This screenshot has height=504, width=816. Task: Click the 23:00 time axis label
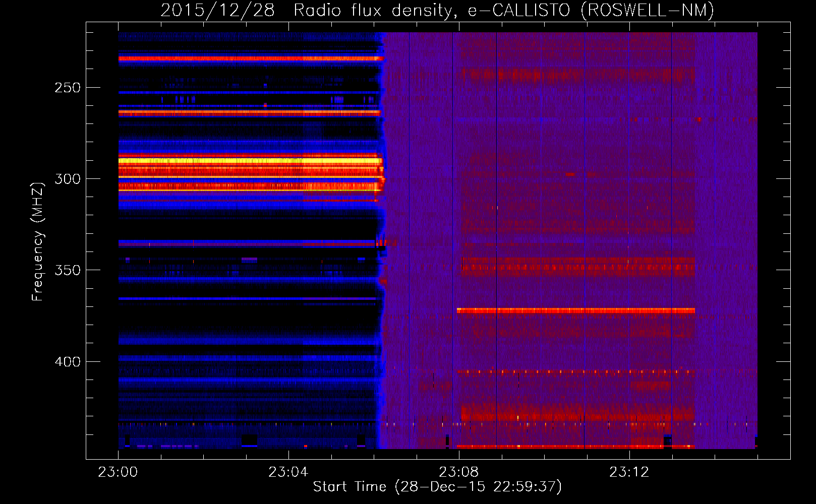(x=118, y=472)
